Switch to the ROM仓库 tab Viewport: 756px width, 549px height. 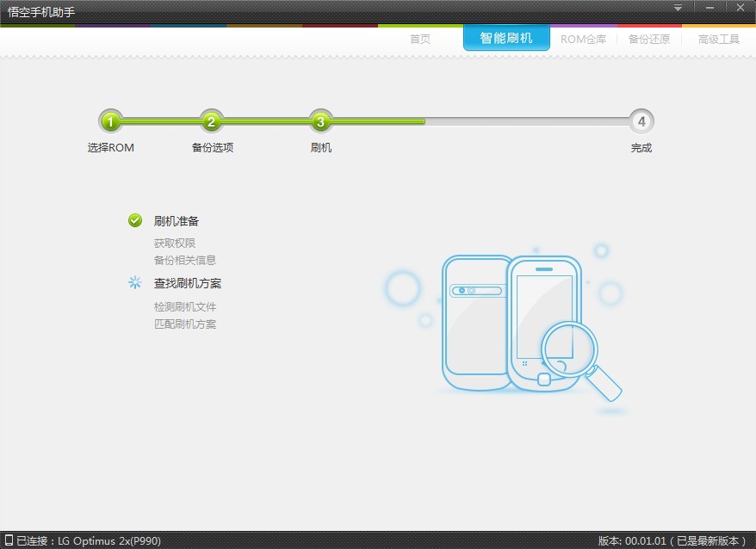(583, 39)
